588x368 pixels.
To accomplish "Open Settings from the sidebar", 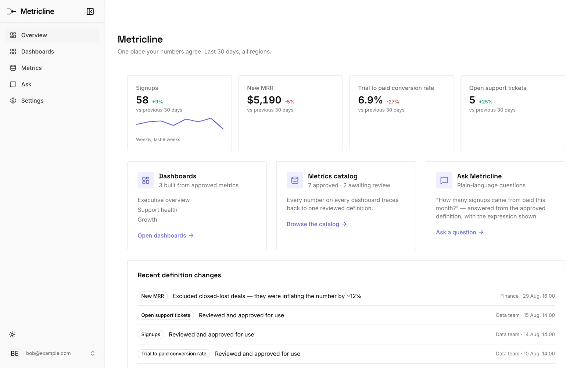I will [x=52, y=100].
